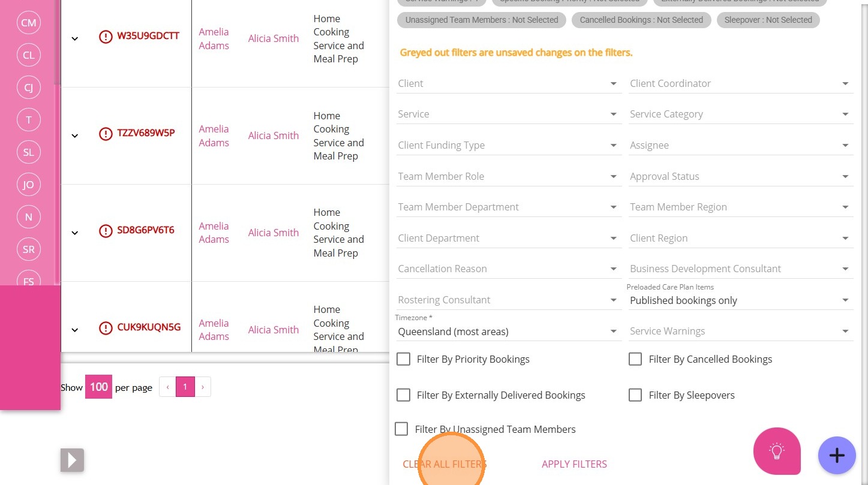Open Alicia Smith link in CUK9KUQN5G row

274,330
